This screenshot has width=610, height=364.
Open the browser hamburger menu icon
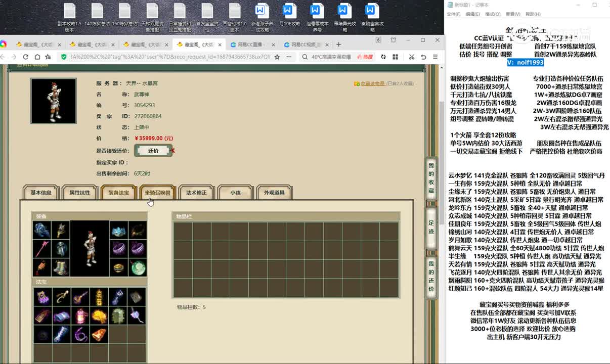(x=435, y=57)
